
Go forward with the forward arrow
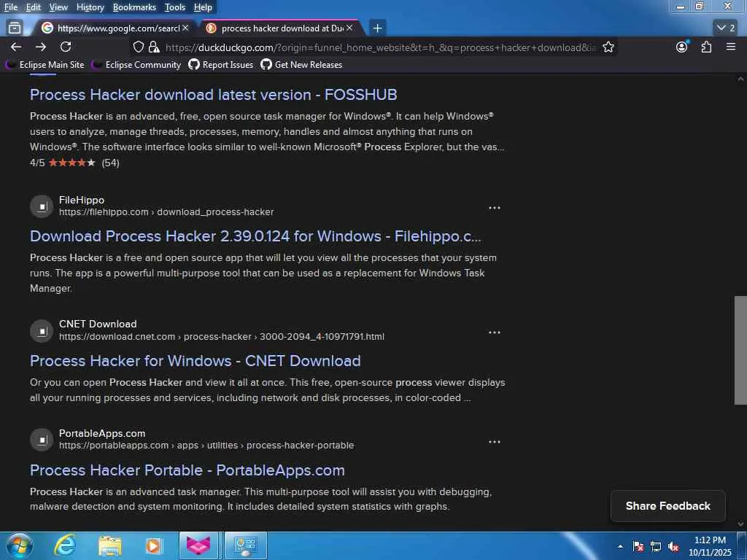click(x=41, y=47)
